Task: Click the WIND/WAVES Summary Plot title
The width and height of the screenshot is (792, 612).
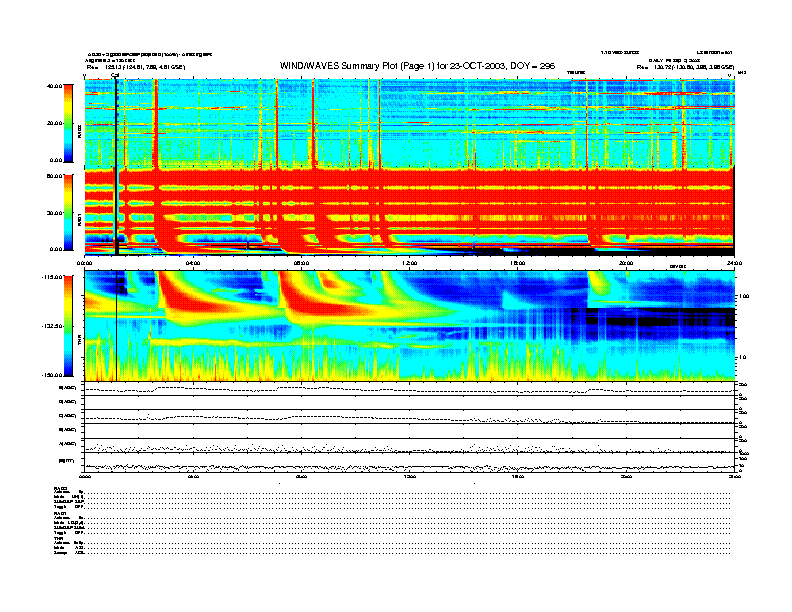Action: (417, 66)
